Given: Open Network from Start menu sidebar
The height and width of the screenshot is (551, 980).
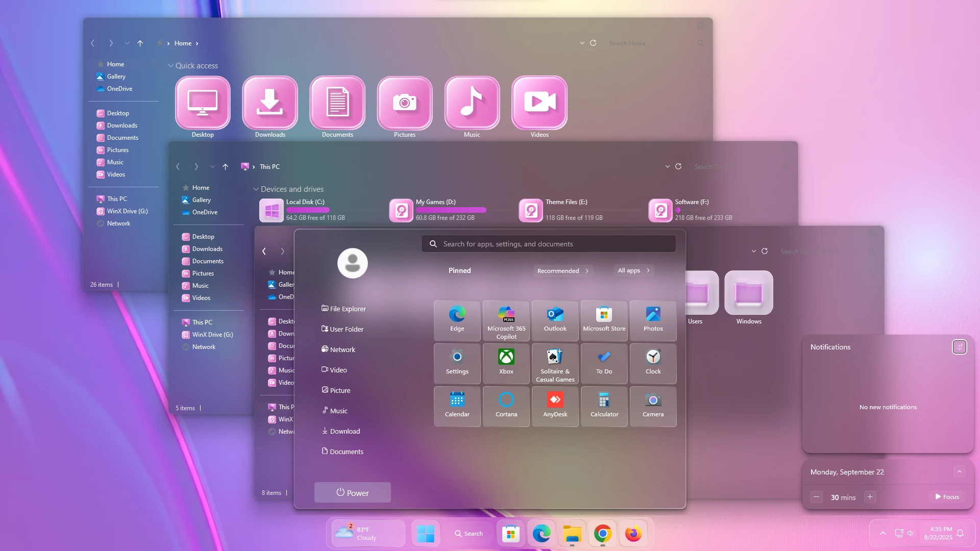Looking at the screenshot, I should 338,349.
